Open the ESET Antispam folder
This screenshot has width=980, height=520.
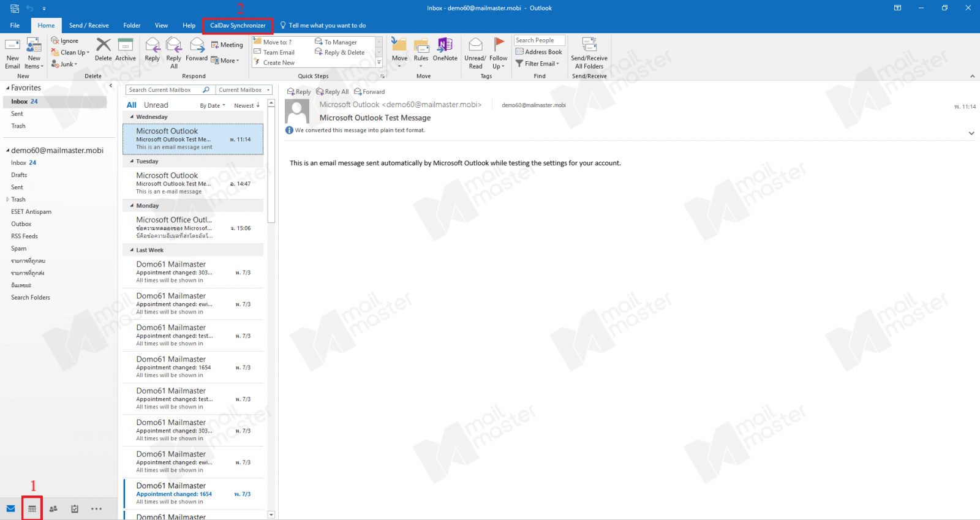31,211
